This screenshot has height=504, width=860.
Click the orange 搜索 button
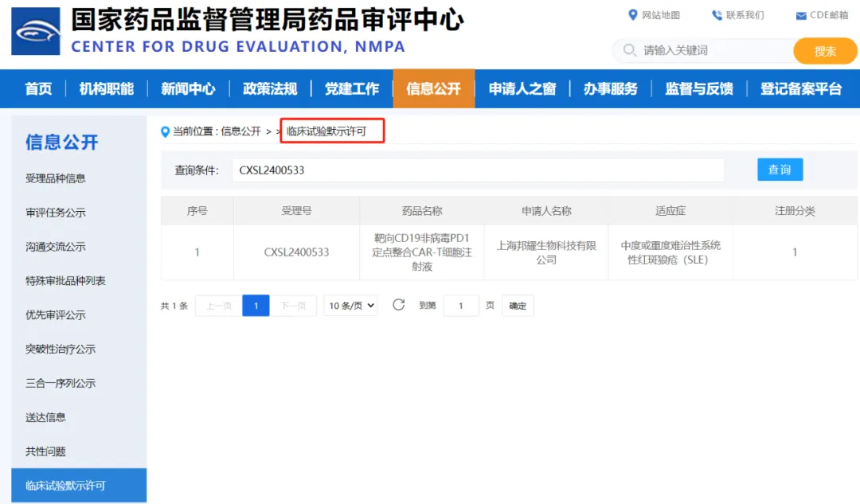(825, 51)
